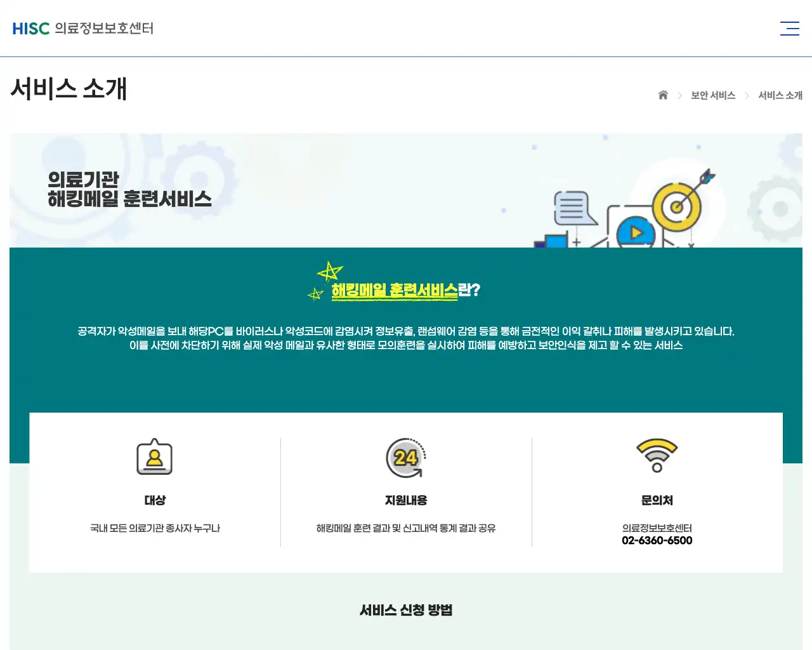Screen dimensions: 812x650
Task: Open the 해킹메일 훈련서비스 underlined link
Action: (x=395, y=289)
